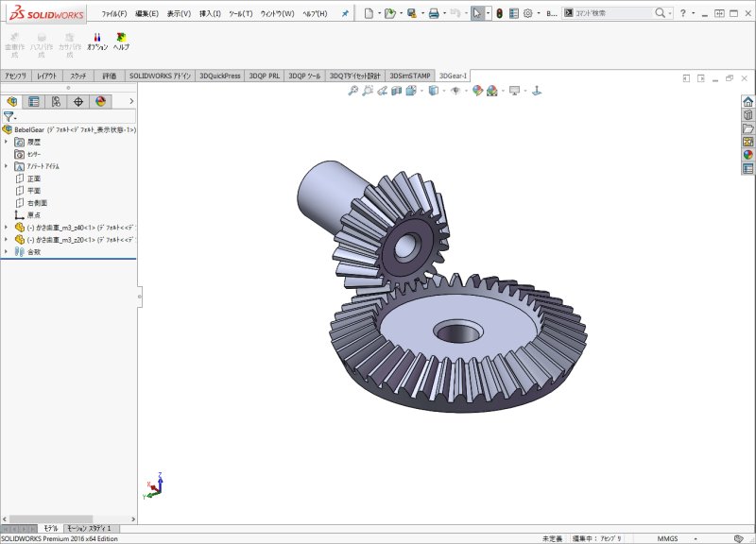Click the Apply Scene icon
756x544 pixels.
(492, 91)
